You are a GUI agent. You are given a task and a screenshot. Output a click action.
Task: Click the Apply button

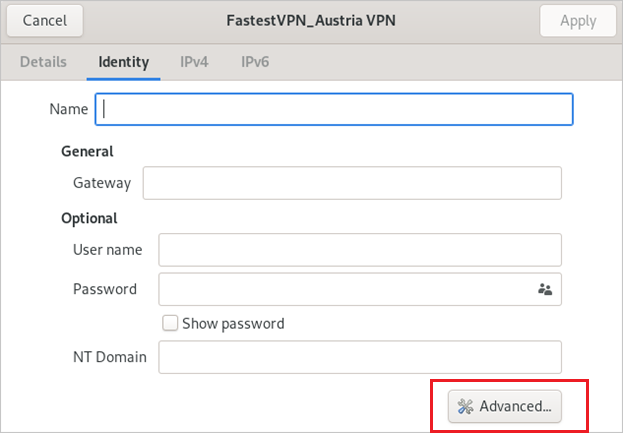point(578,21)
